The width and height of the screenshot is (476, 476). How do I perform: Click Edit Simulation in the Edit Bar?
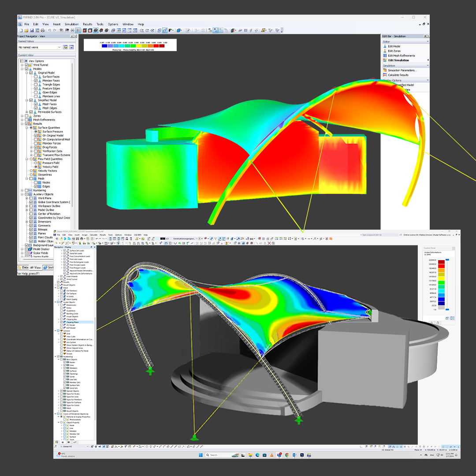(398, 60)
